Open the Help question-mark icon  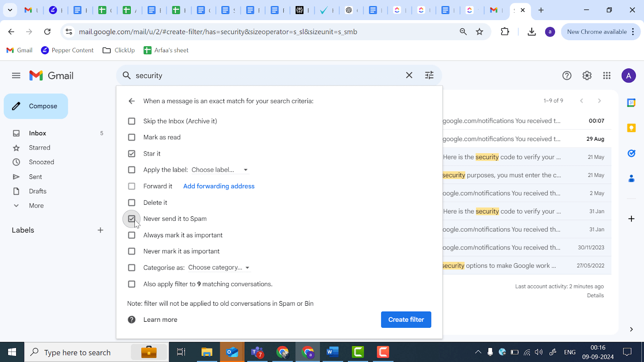[x=567, y=75]
